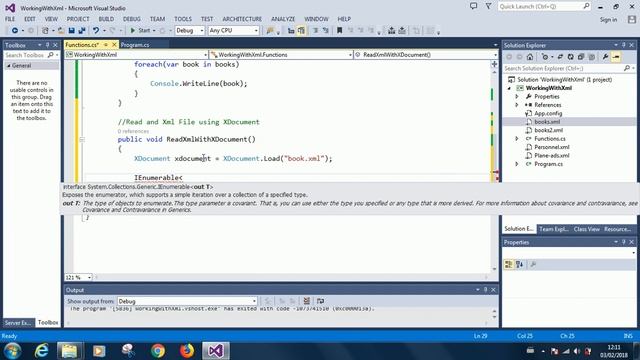Click the notifications filter flag icon

[488, 6]
